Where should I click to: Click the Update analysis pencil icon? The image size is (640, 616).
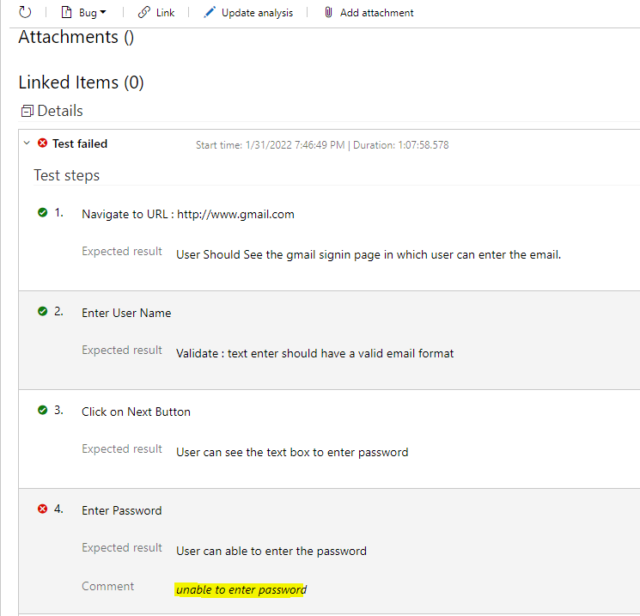209,12
